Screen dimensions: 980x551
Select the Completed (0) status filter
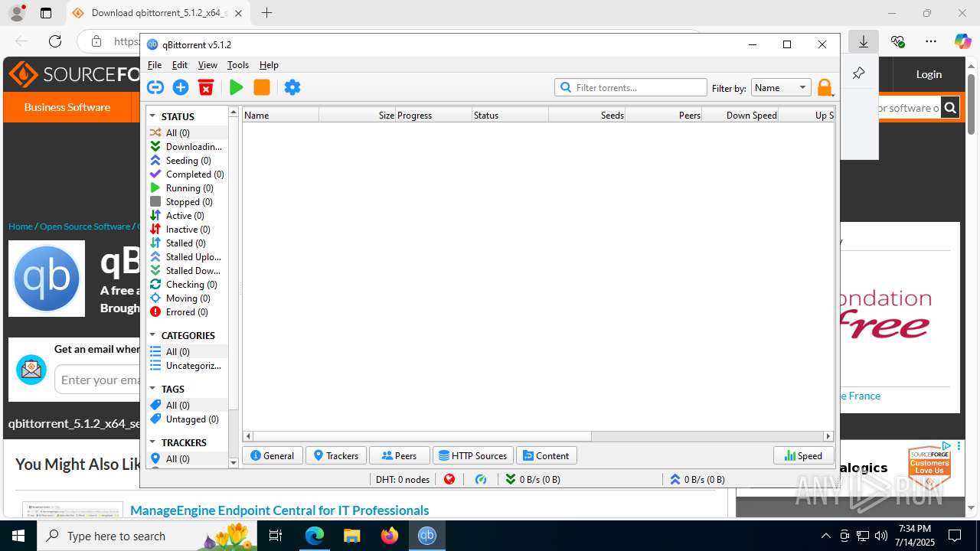coord(188,174)
